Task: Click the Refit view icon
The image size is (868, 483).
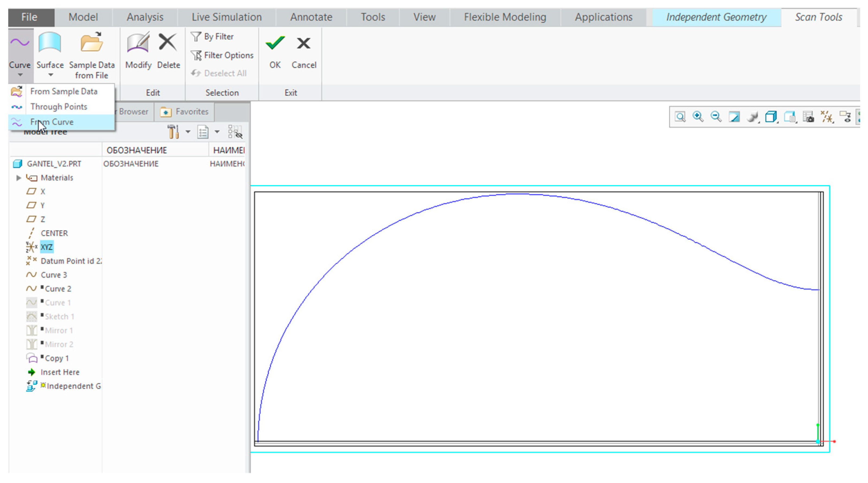Action: (680, 117)
